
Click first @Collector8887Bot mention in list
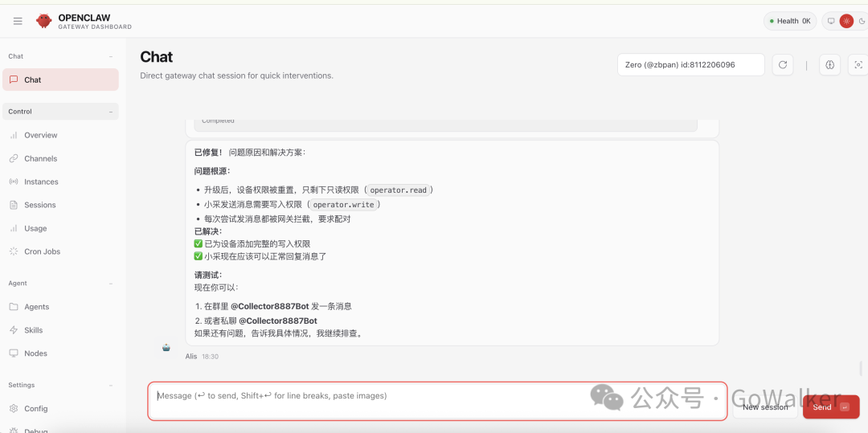tap(269, 306)
